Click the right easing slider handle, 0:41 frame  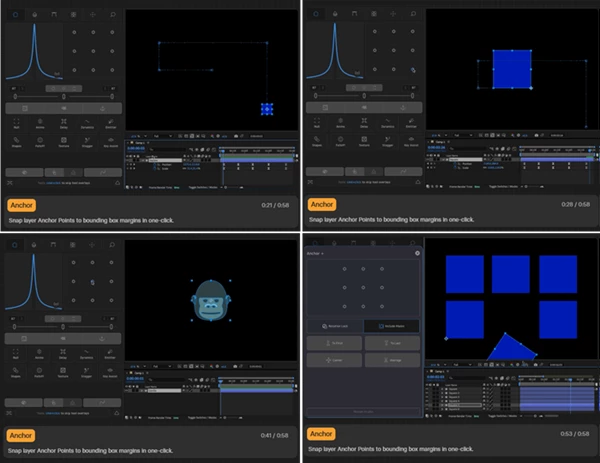[x=111, y=327]
